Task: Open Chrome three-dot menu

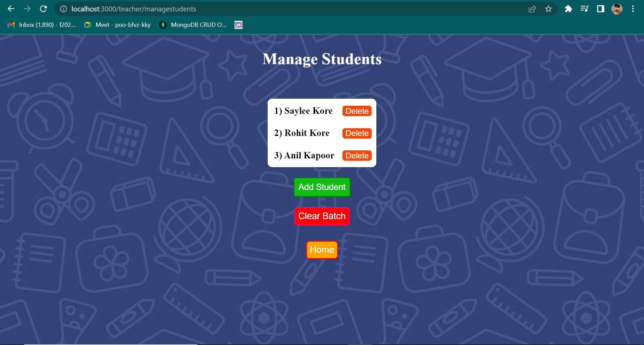Action: (633, 9)
